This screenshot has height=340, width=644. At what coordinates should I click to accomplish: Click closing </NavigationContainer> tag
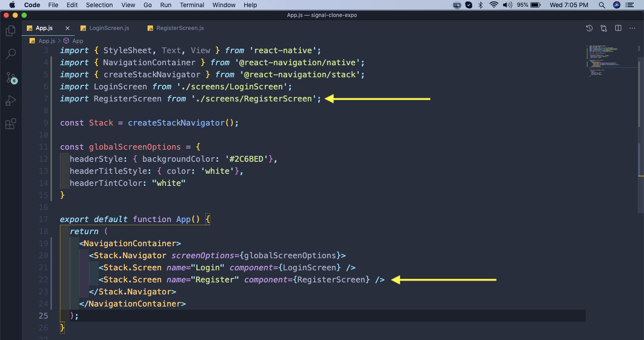point(132,304)
